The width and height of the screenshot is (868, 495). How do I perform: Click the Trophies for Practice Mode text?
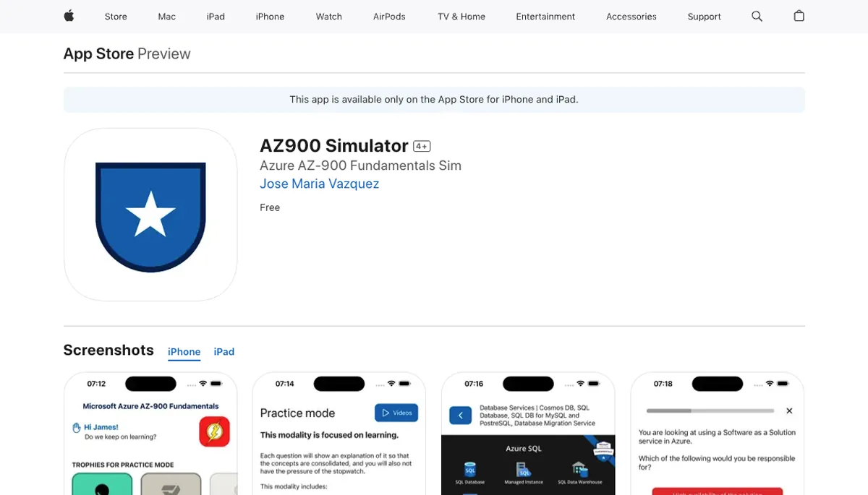(x=123, y=465)
